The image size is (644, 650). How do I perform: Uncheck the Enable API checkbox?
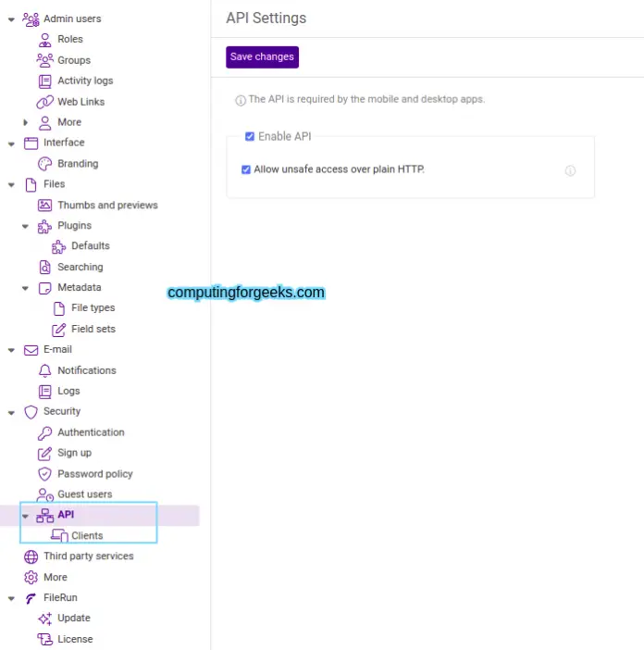[250, 137]
